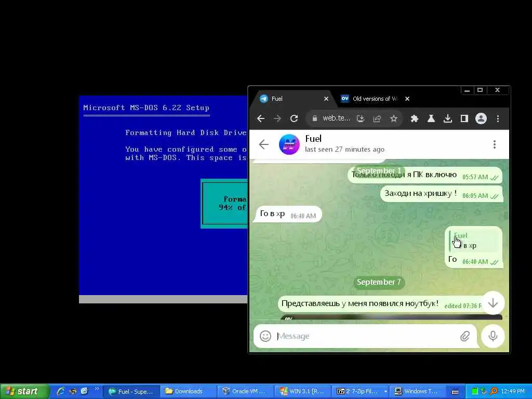Open the Chrome Labs flask icon

(x=431, y=118)
